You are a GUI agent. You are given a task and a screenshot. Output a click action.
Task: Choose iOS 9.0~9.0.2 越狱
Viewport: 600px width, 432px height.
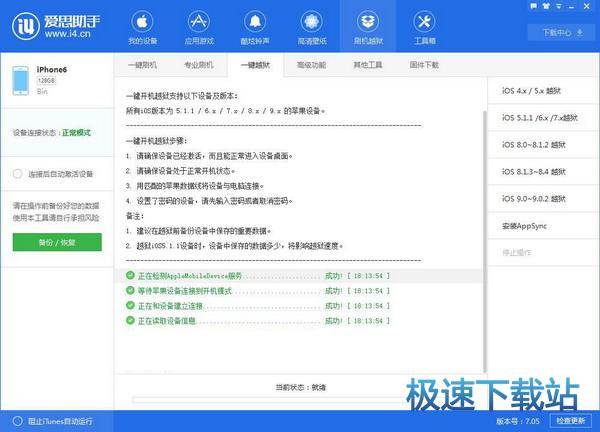click(x=543, y=199)
